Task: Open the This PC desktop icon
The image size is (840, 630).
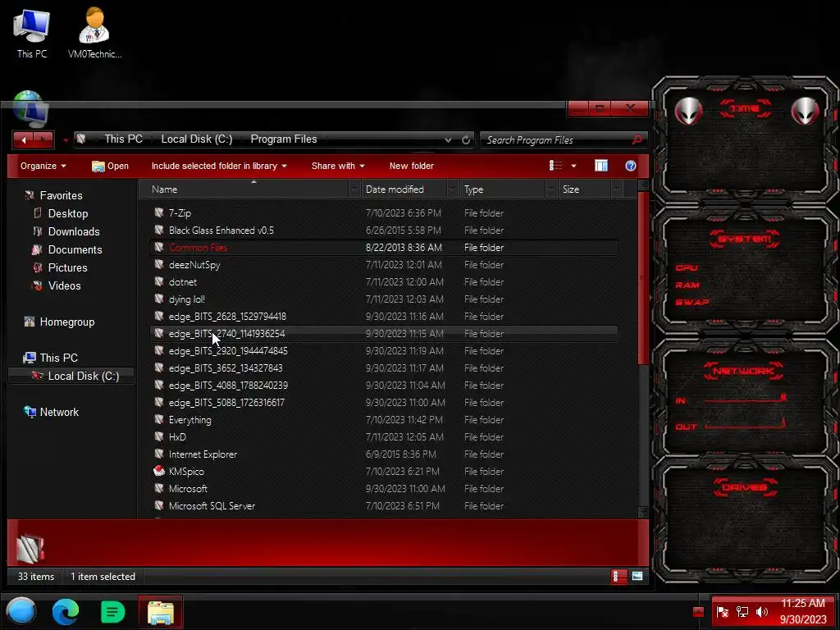Action: [x=32, y=32]
